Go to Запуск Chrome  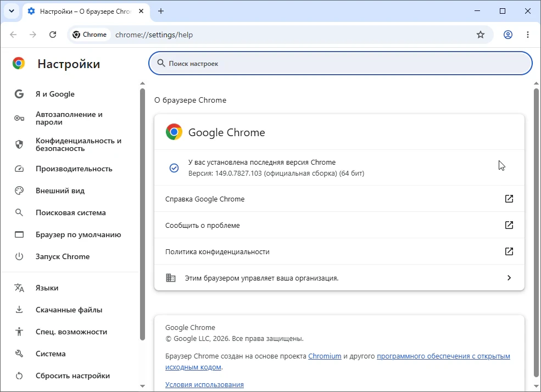[71, 256]
